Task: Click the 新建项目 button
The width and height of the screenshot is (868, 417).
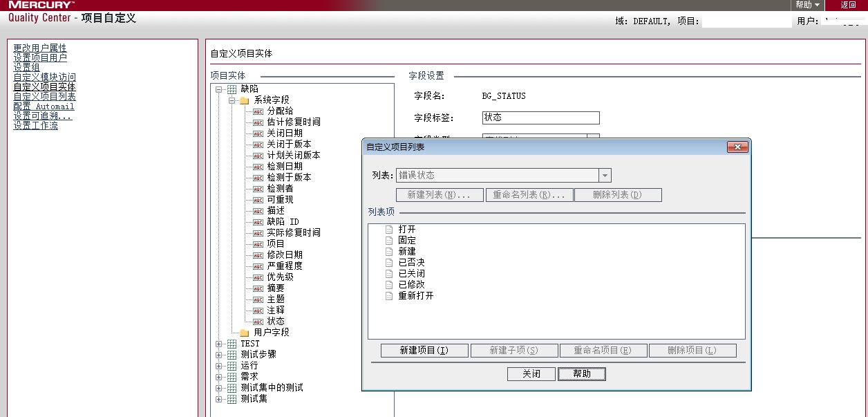Action: point(424,351)
